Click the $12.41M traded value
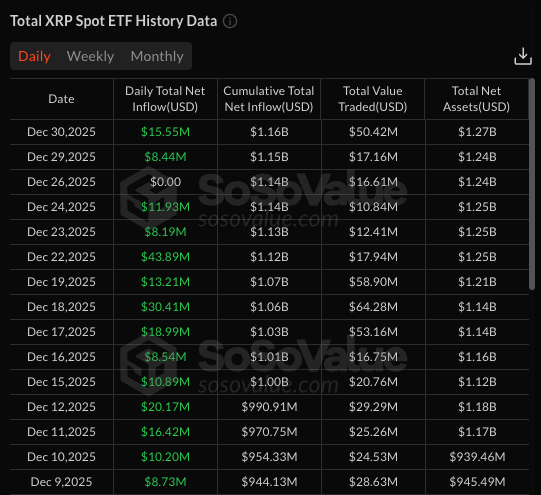Image resolution: width=541 pixels, height=495 pixels. click(373, 232)
